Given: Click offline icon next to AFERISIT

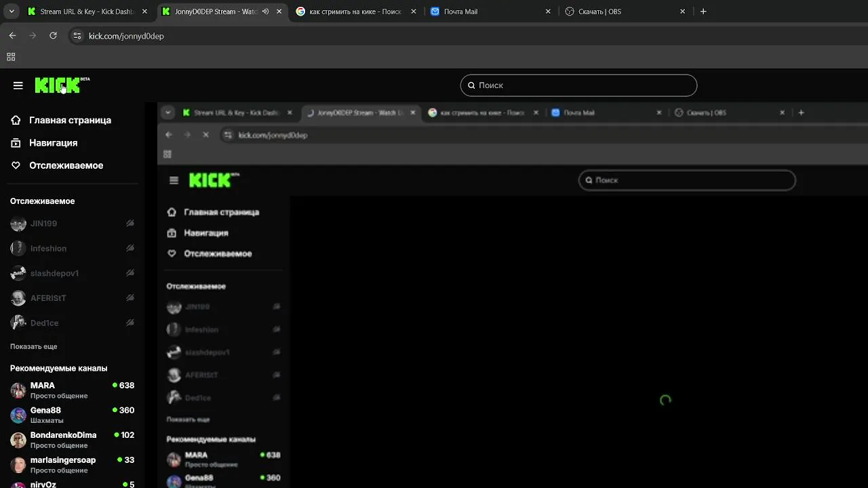Looking at the screenshot, I should coord(130,298).
